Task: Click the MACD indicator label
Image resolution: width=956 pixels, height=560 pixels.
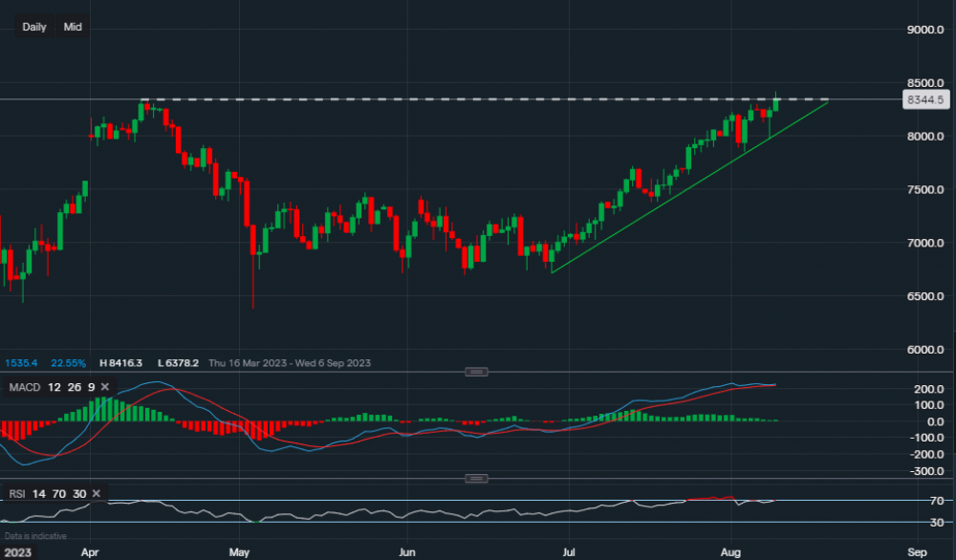Action: coord(25,387)
